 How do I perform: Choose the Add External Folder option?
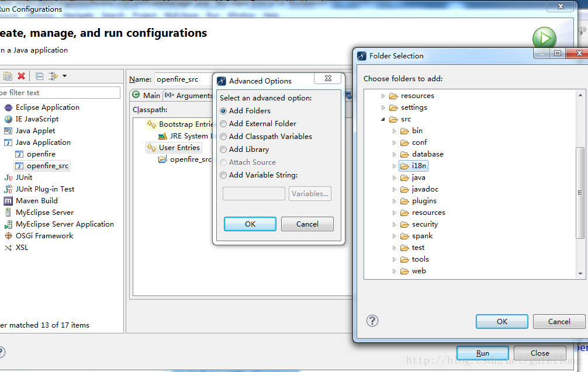coord(258,124)
